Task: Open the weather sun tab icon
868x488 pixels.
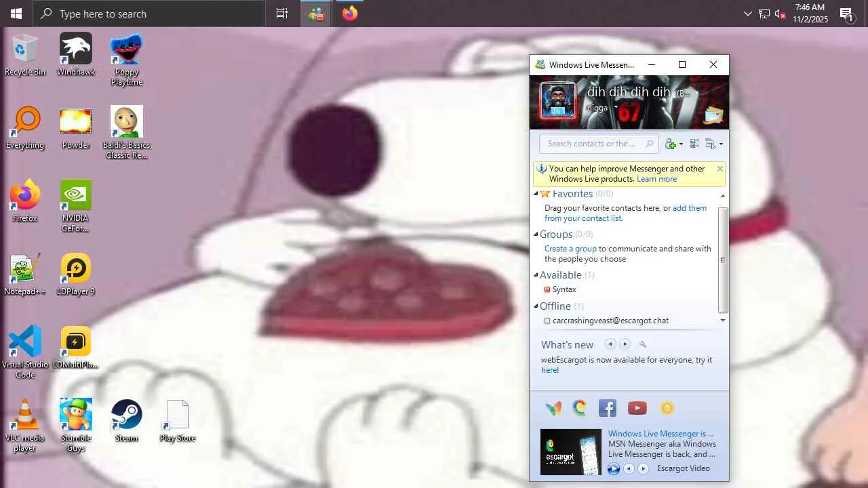Action: 667,408
